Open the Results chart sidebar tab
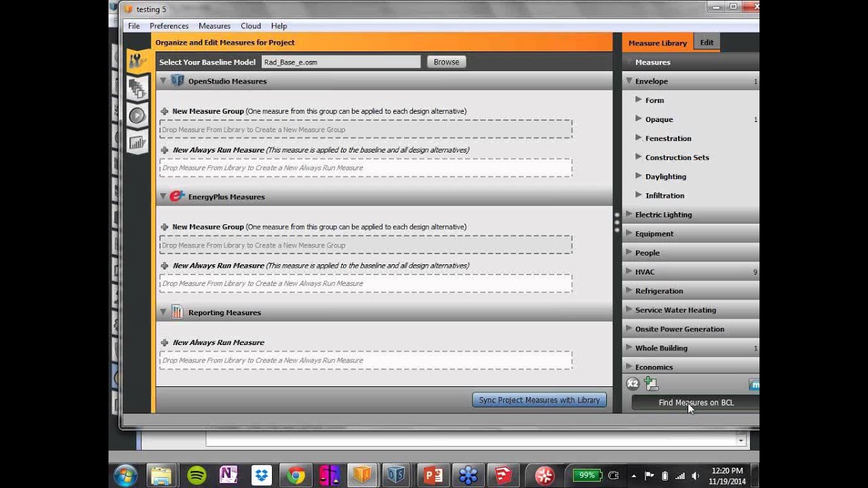The image size is (868, 488). (x=137, y=142)
